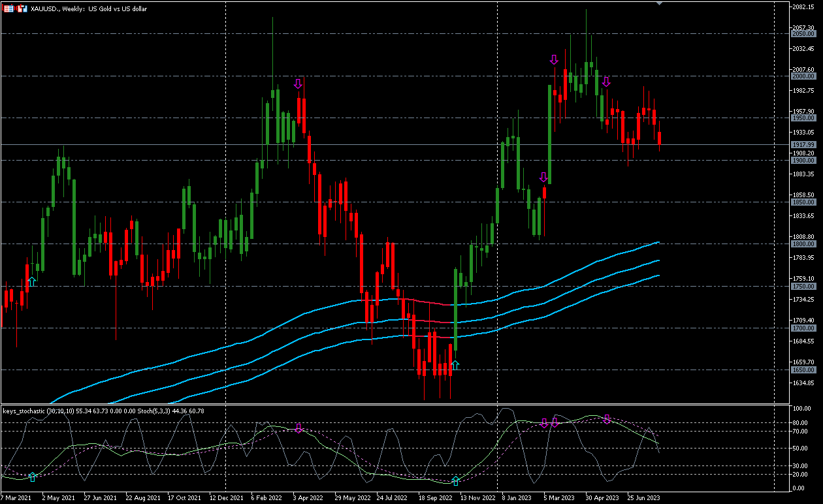Select the cyan up arrow below April 2021 candles
The image size is (823, 504).
pos(32,281)
